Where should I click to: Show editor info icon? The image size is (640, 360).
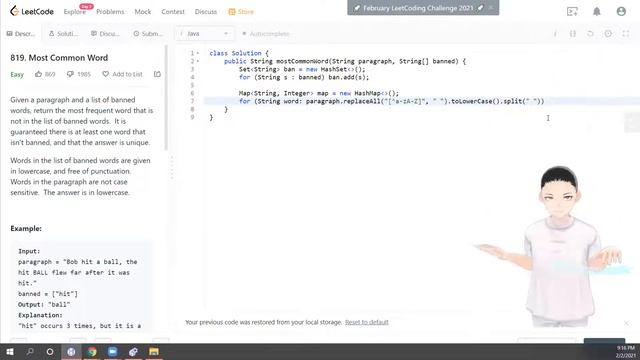(555, 34)
